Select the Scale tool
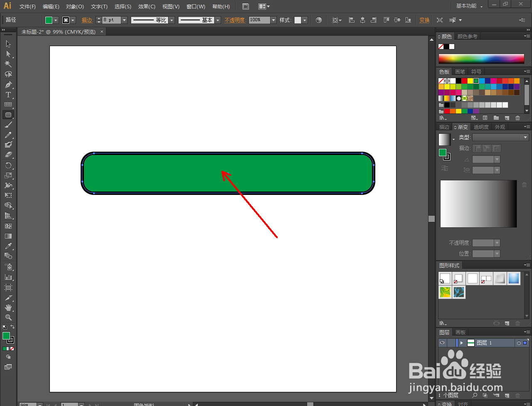This screenshot has height=406, width=532. click(8, 175)
